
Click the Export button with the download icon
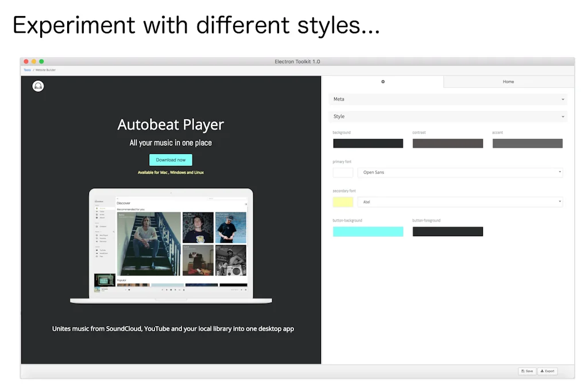click(547, 371)
